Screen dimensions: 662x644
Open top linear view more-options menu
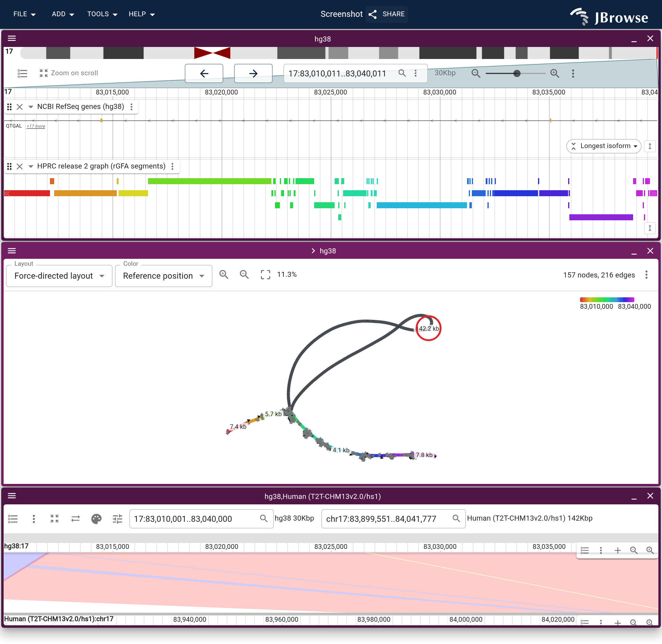573,73
